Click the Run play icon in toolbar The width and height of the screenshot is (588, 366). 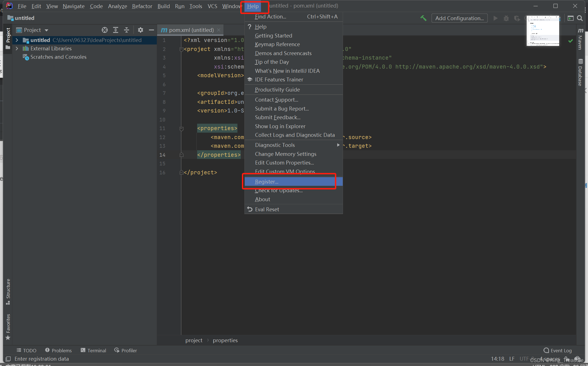point(495,18)
